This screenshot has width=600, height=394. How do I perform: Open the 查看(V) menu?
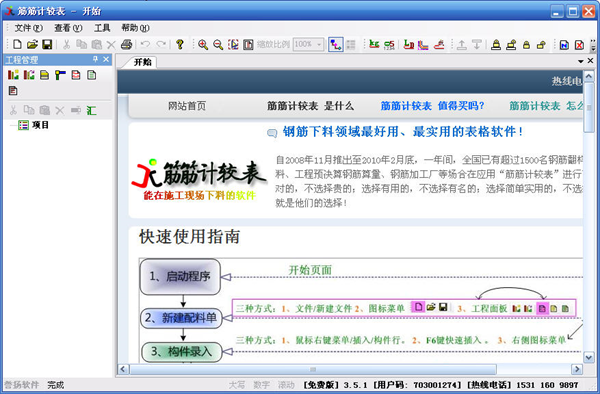(68, 28)
